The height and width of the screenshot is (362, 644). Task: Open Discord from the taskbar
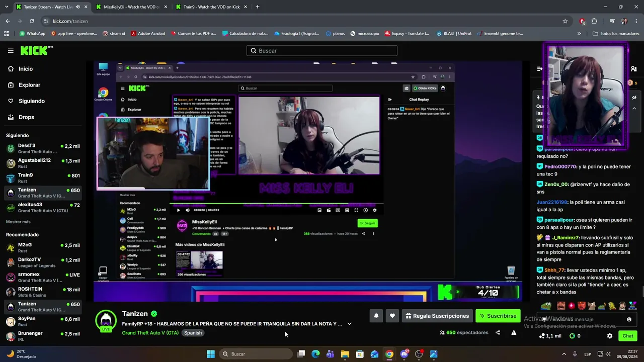tap(404, 354)
